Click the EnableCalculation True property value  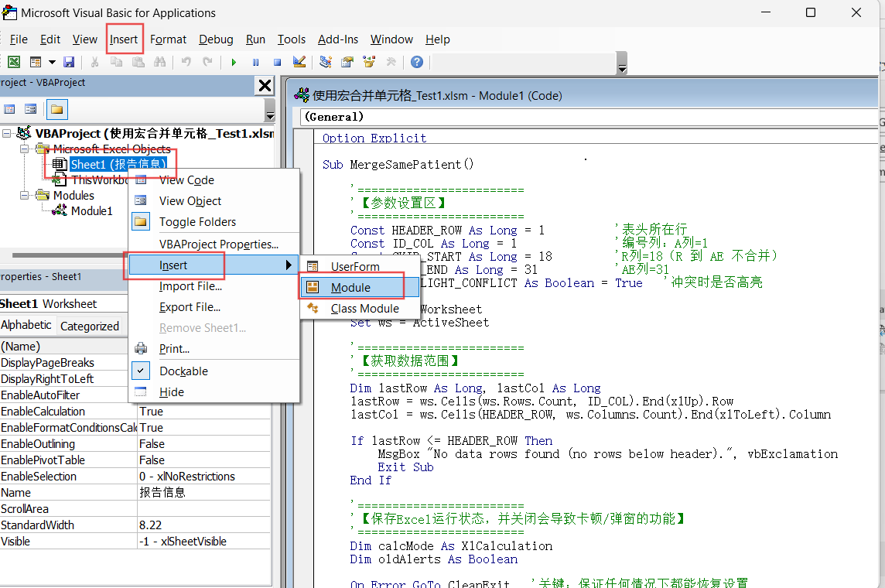203,412
